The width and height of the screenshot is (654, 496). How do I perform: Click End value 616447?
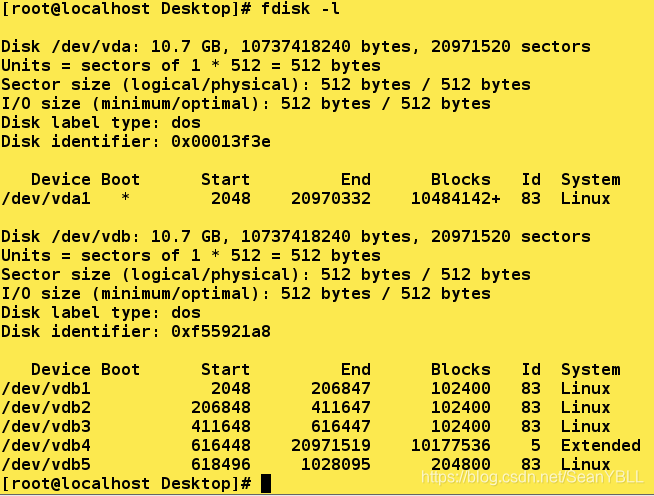click(x=341, y=427)
